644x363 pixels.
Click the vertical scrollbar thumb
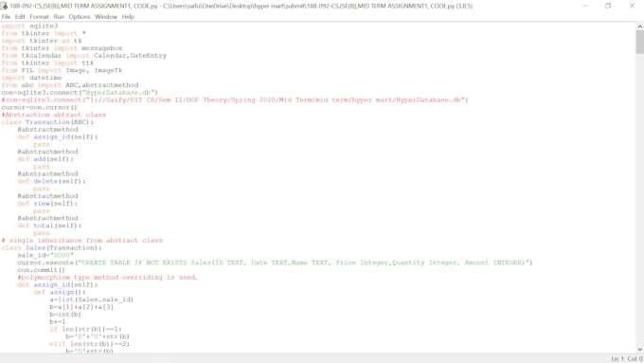pos(640,42)
